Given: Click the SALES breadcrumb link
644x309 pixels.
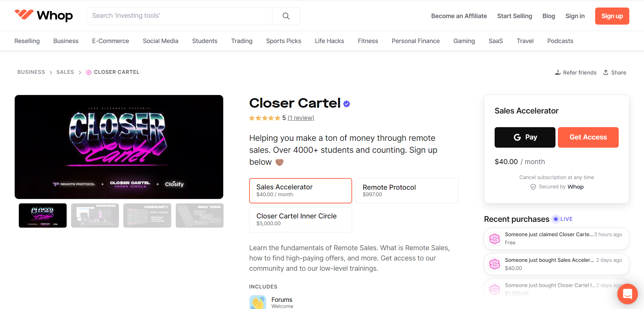Looking at the screenshot, I should pyautogui.click(x=65, y=72).
